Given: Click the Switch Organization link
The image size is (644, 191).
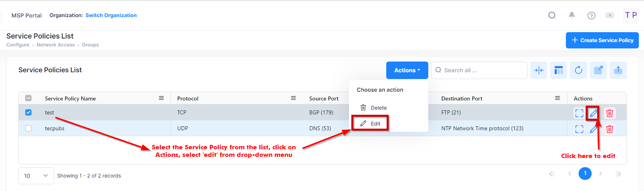Looking at the screenshot, I should pyautogui.click(x=111, y=15).
